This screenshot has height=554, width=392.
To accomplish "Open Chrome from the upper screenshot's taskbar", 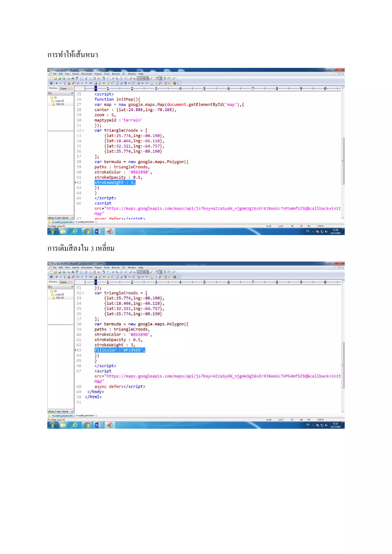I will click(87, 232).
